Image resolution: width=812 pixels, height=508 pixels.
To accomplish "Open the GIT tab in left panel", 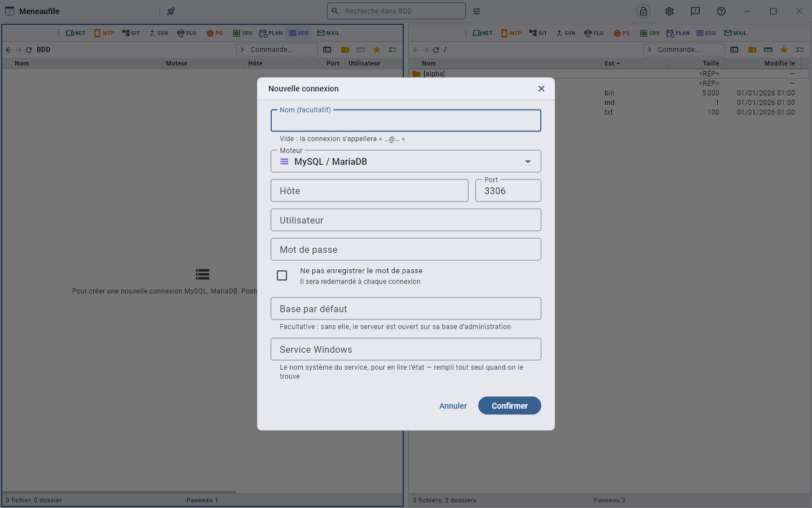I will (131, 33).
